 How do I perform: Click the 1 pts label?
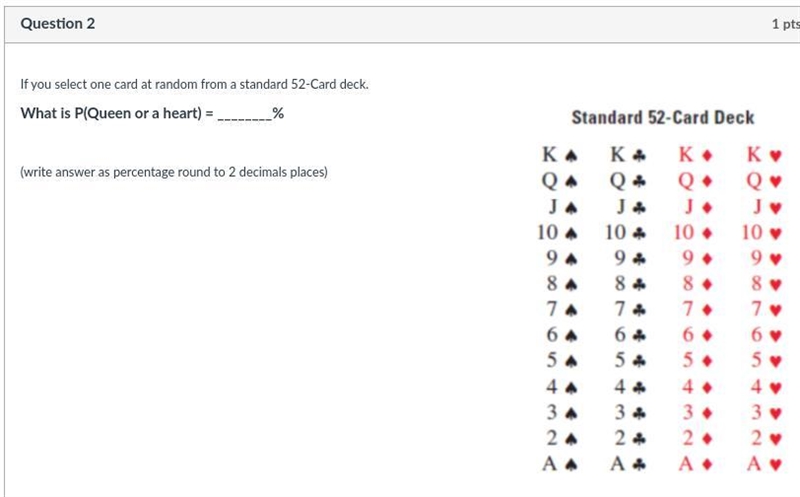[x=785, y=24]
